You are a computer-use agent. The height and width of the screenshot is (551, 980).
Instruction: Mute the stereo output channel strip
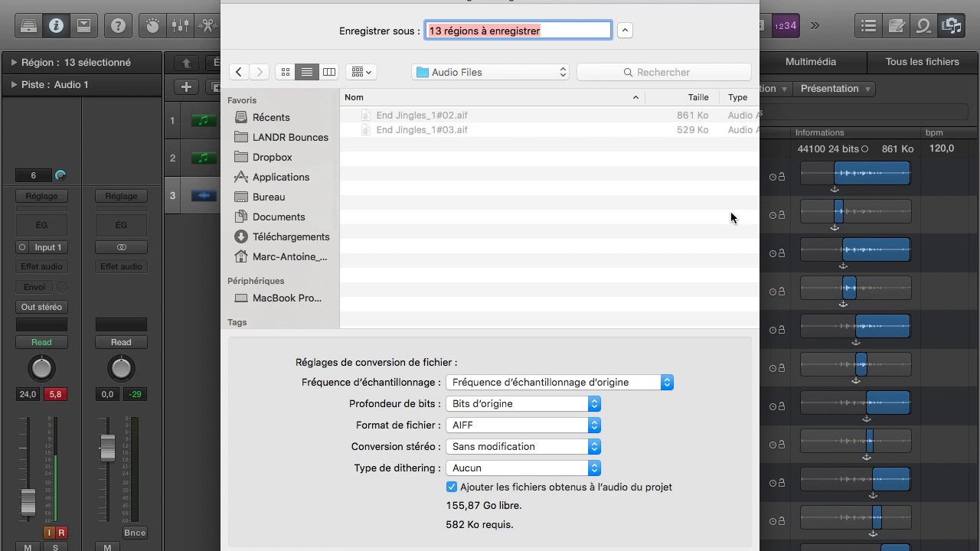coord(107,547)
